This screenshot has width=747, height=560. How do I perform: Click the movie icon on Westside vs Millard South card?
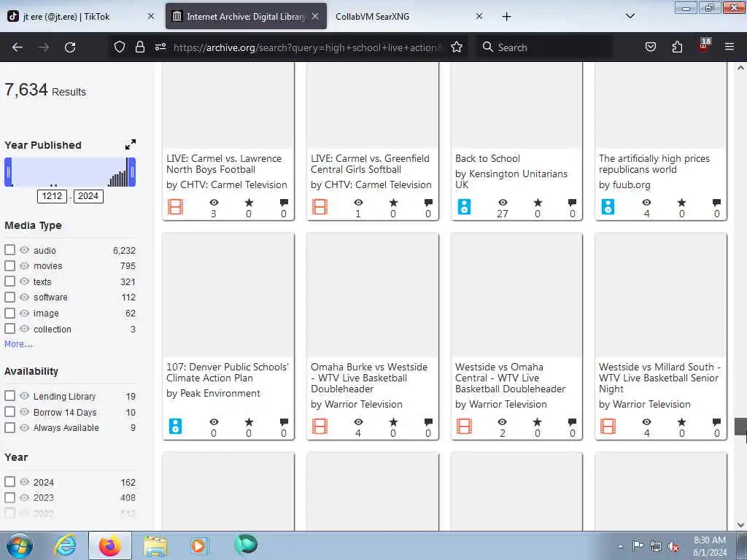coord(608,426)
